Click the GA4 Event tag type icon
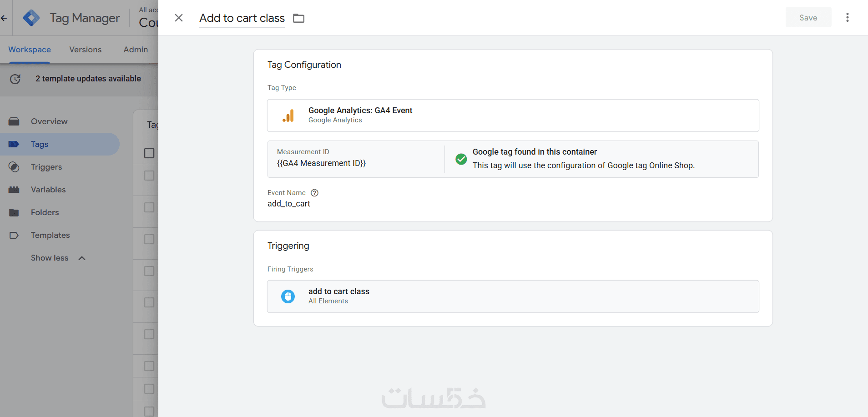 click(288, 116)
